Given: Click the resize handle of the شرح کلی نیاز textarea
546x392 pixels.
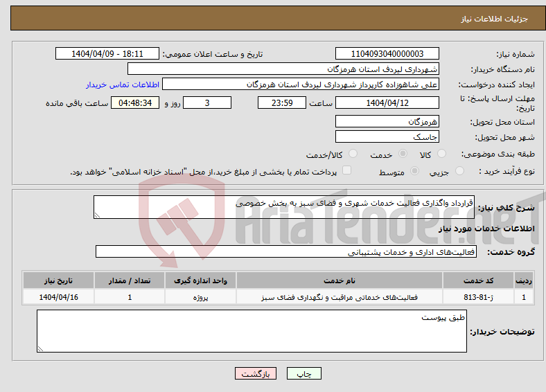Looking at the screenshot, I should [97, 215].
